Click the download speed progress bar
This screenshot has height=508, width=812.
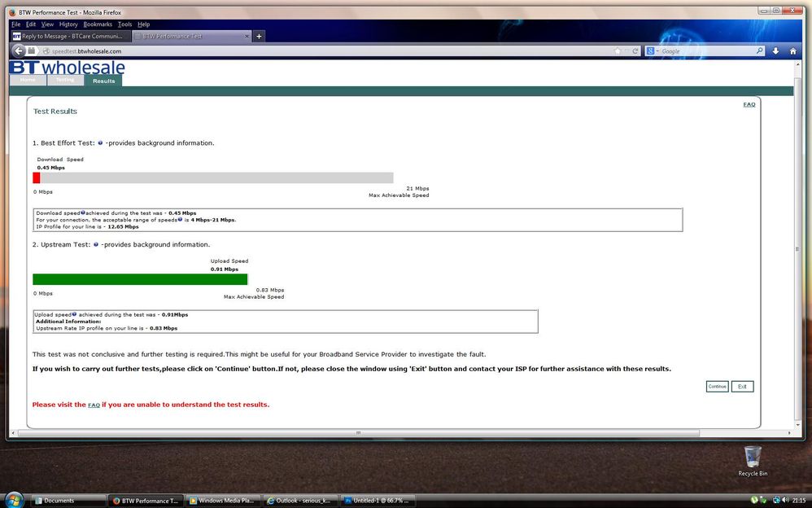213,177
